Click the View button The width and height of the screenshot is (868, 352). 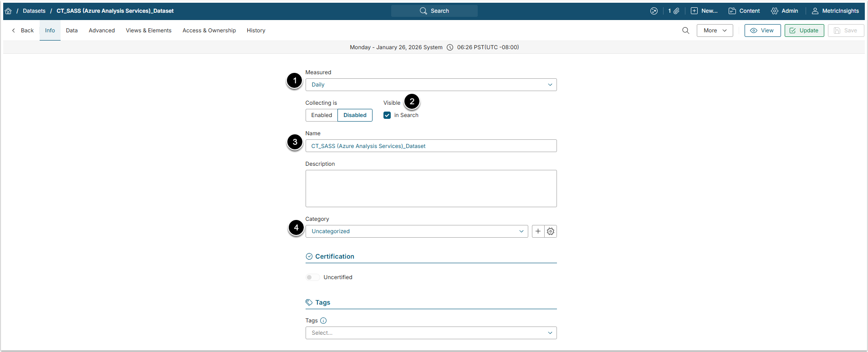click(x=762, y=31)
